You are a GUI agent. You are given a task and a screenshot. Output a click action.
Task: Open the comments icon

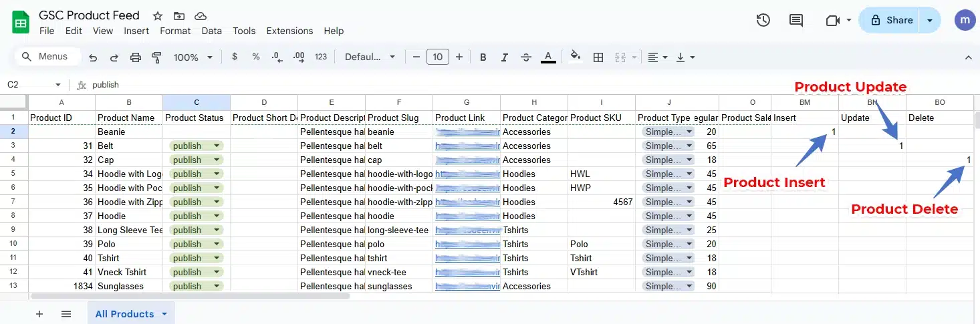(x=795, y=20)
